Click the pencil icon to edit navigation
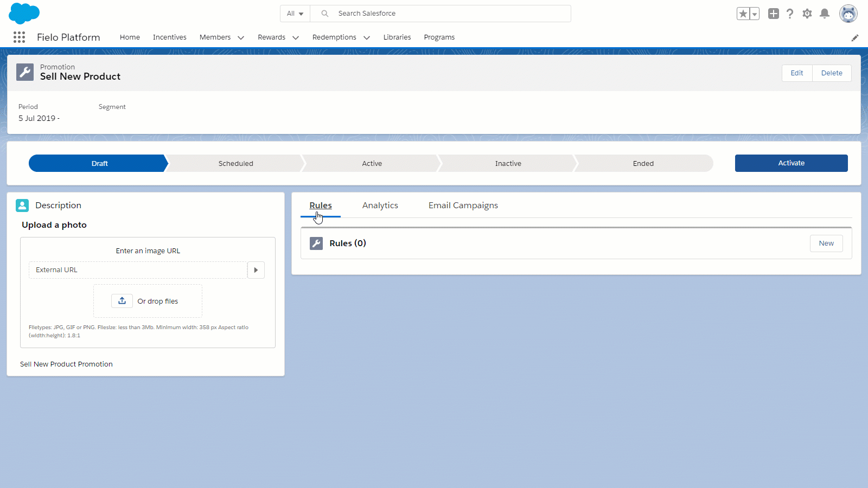This screenshot has height=488, width=868. 855,37
